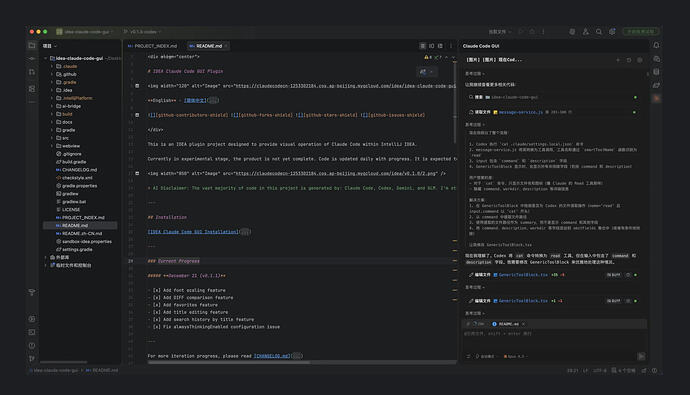Open the Services tool window icon
The height and width of the screenshot is (395, 690).
(x=32, y=319)
